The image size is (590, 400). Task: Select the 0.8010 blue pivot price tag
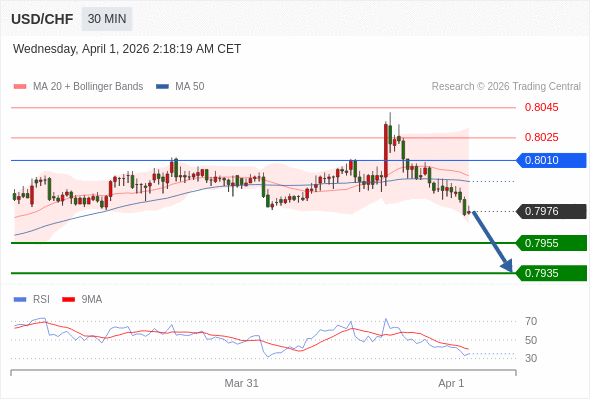pyautogui.click(x=551, y=160)
